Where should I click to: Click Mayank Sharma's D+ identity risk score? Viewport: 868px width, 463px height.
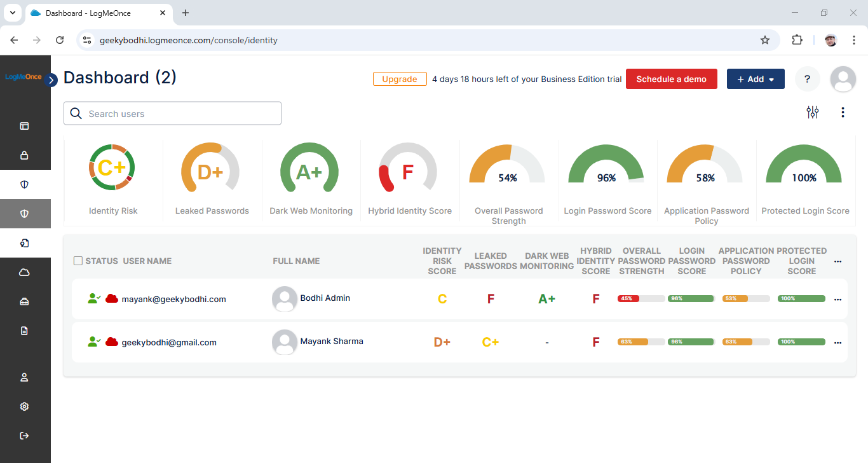[442, 342]
